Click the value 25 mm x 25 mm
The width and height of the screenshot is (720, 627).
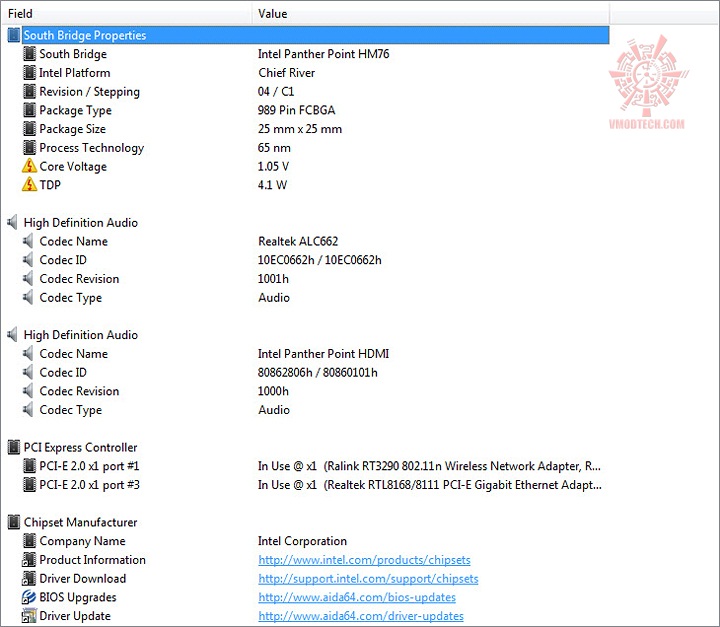click(x=300, y=129)
